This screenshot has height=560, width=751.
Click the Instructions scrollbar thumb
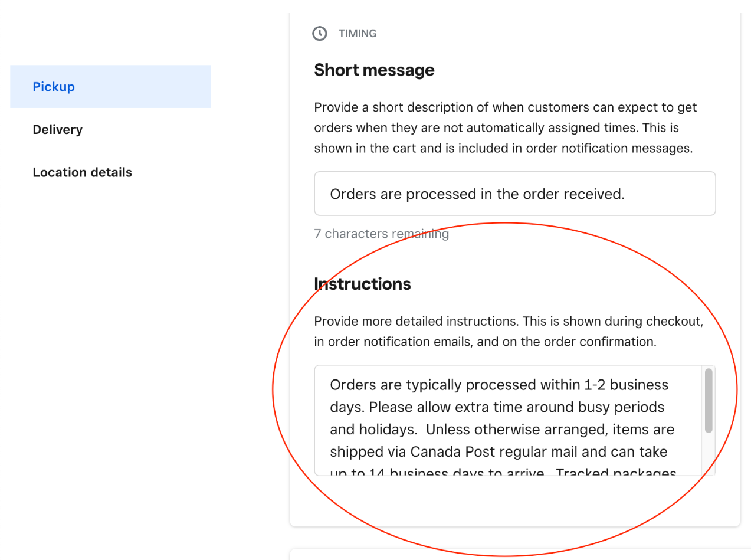pyautogui.click(x=709, y=401)
